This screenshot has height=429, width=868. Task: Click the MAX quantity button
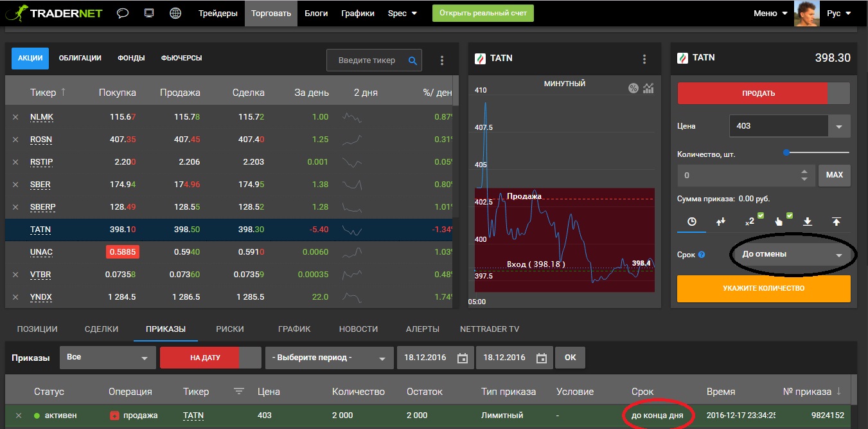coord(834,175)
